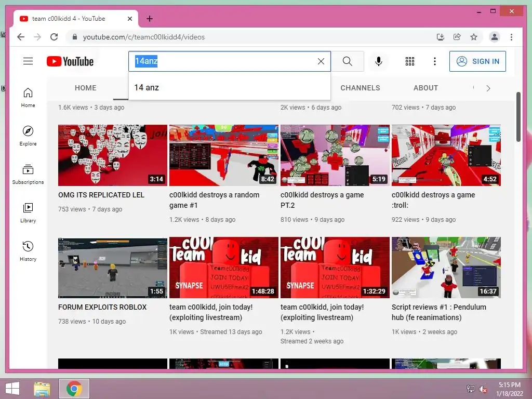The width and height of the screenshot is (532, 399).
Task: Click the install app icon in address bar
Action: [441, 37]
